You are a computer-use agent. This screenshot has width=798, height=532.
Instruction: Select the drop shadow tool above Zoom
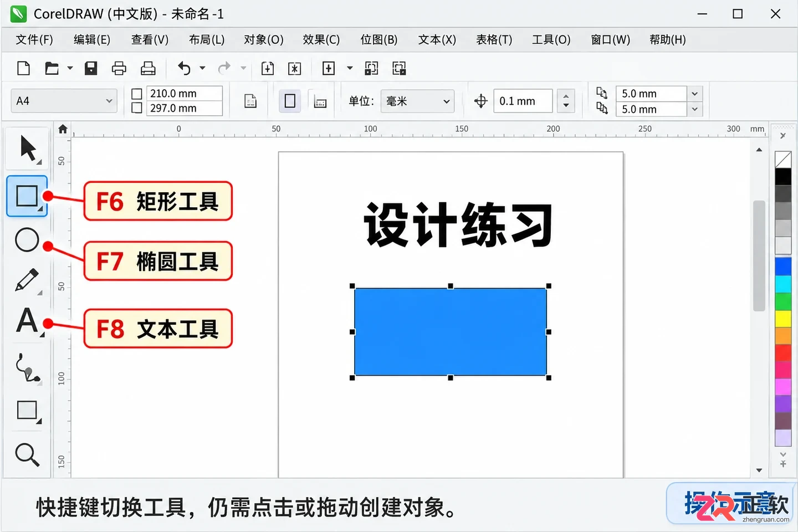27,411
